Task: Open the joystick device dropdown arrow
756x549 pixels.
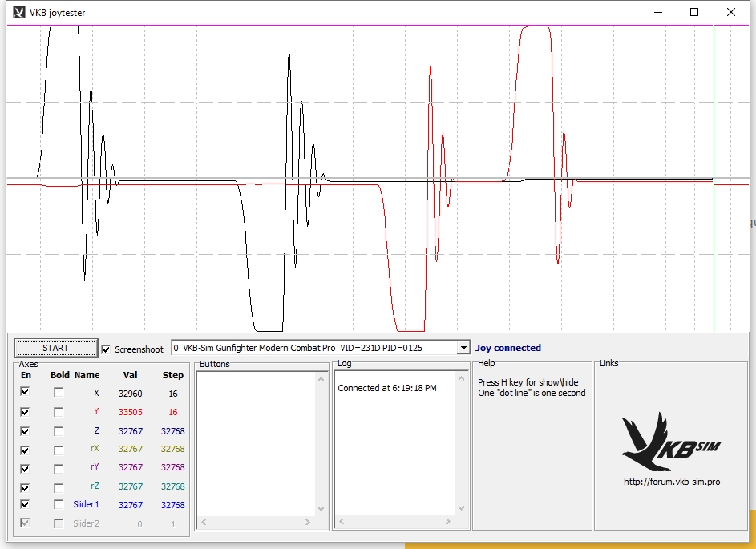Action: (x=463, y=348)
